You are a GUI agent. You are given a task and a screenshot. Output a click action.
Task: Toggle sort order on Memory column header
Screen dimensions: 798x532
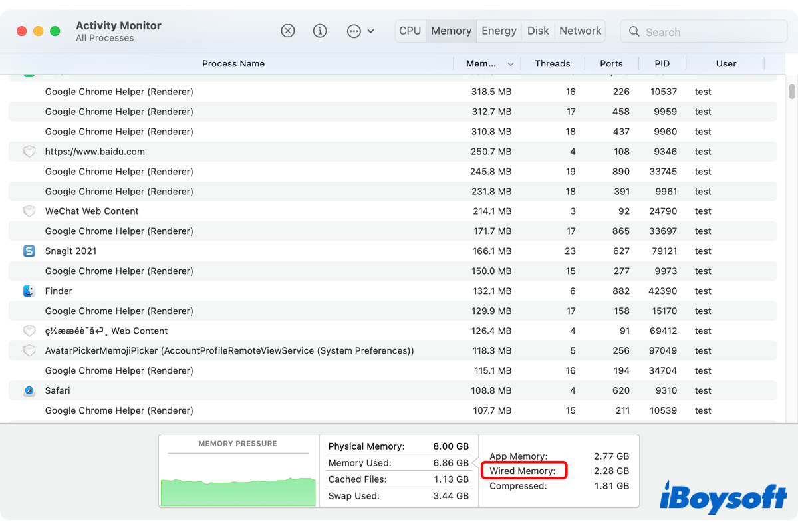[489, 64]
